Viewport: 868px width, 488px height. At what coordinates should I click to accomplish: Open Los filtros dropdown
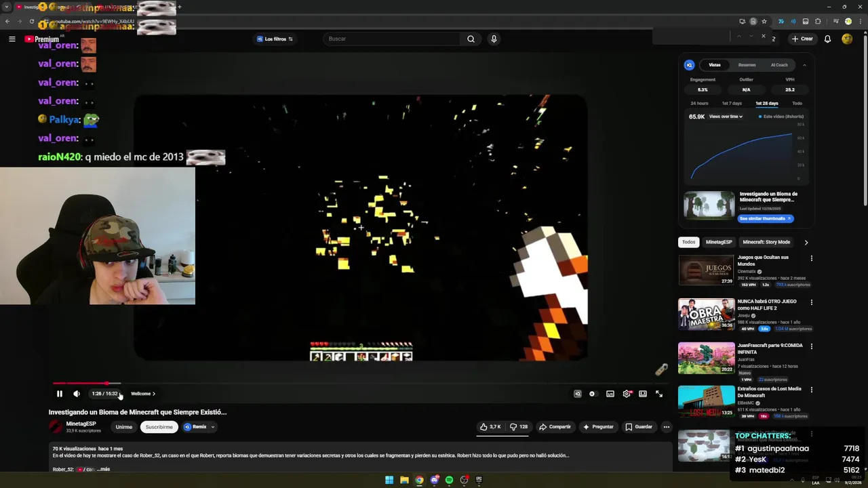275,39
